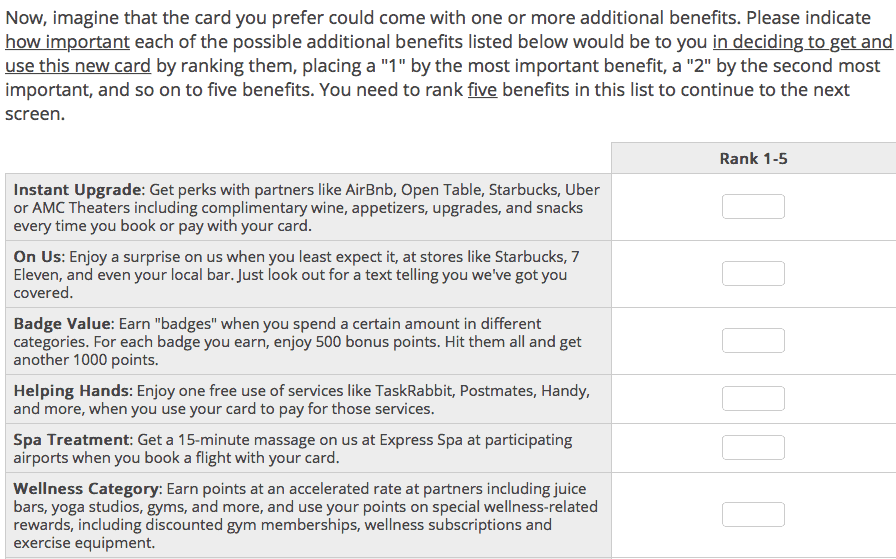Select the Badge Value rank box

pos(753,341)
